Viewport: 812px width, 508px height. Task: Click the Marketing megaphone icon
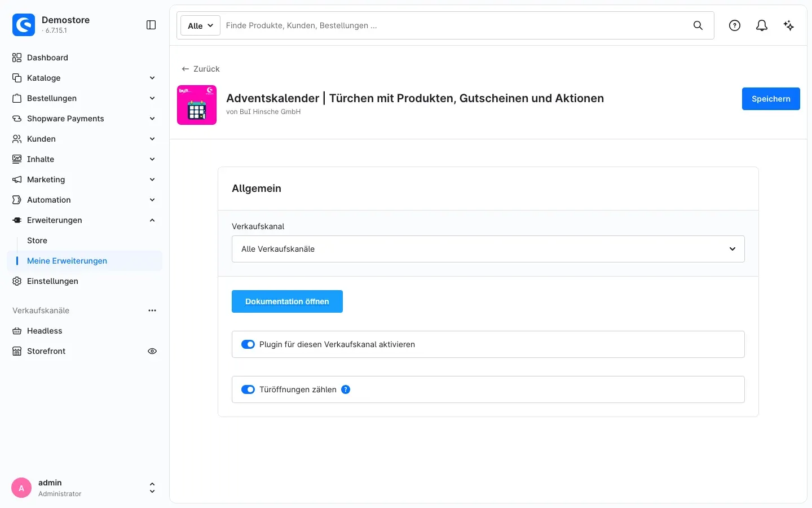coord(17,179)
